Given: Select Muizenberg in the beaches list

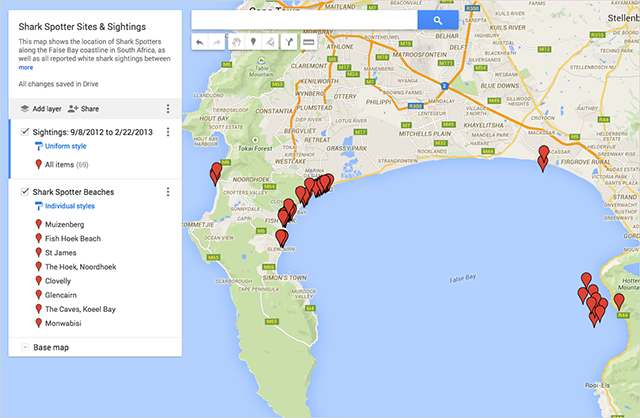Looking at the screenshot, I should (x=60, y=224).
